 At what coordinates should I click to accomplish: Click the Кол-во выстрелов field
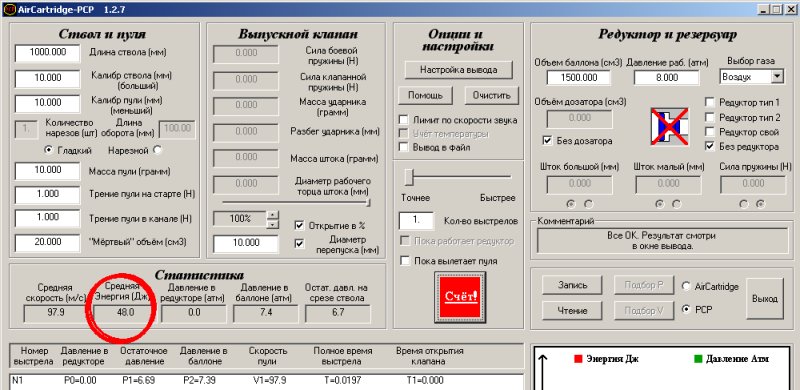[x=416, y=221]
